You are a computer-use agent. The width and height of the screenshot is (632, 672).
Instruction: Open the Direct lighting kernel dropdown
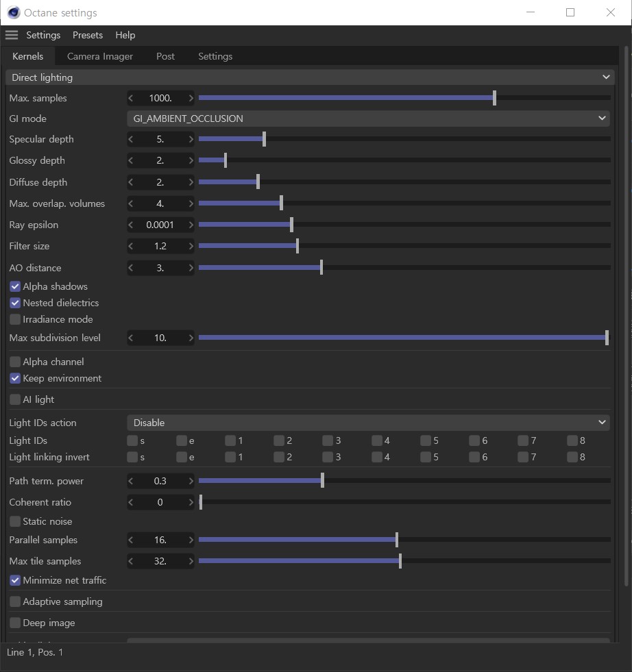tap(310, 77)
